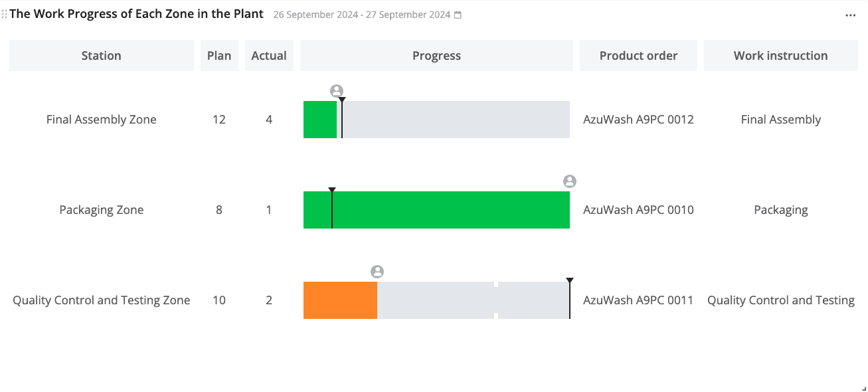Grab the widget drag handle icon
Screen dimensions: 868x392
point(5,14)
